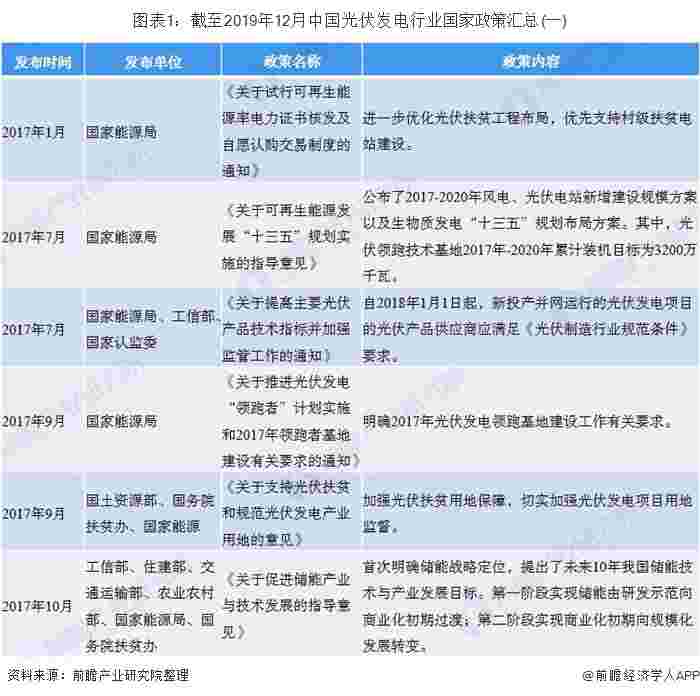Click the 2017年7月 cell beside 十三五 policy
Viewport: 700px width, 696px height.
click(x=33, y=237)
